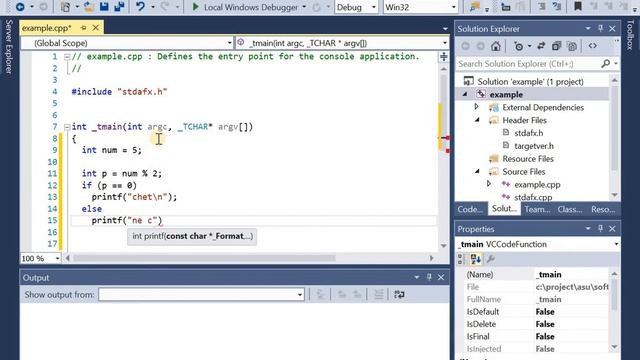This screenshot has width=640, height=360.
Task: Click the Categorized view icon in Properties
Action: coord(460,259)
